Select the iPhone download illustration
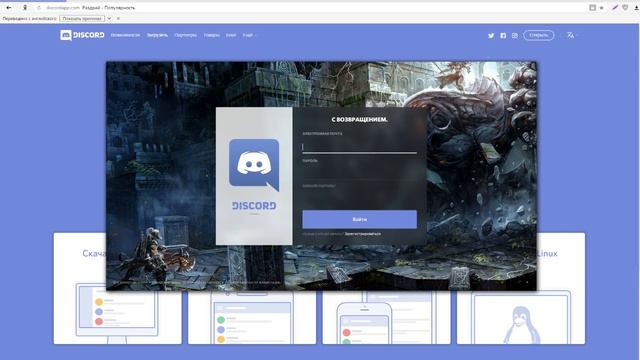Image resolution: width=640 pixels, height=360 pixels. pos(364,322)
